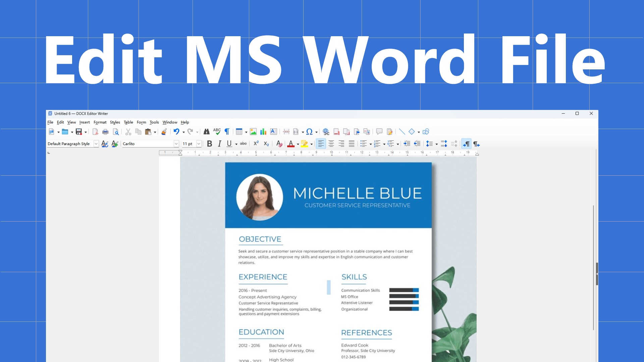Viewport: 644px width, 362px height.
Task: Click the Print icon
Action: click(105, 132)
